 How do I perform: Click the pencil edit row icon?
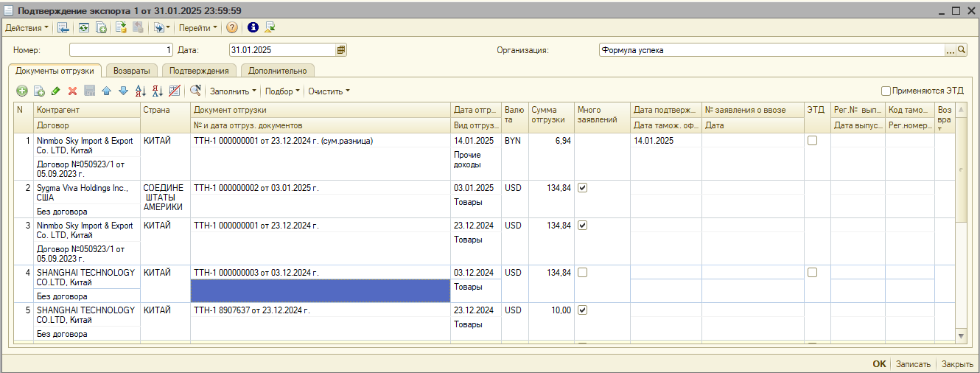pyautogui.click(x=56, y=91)
